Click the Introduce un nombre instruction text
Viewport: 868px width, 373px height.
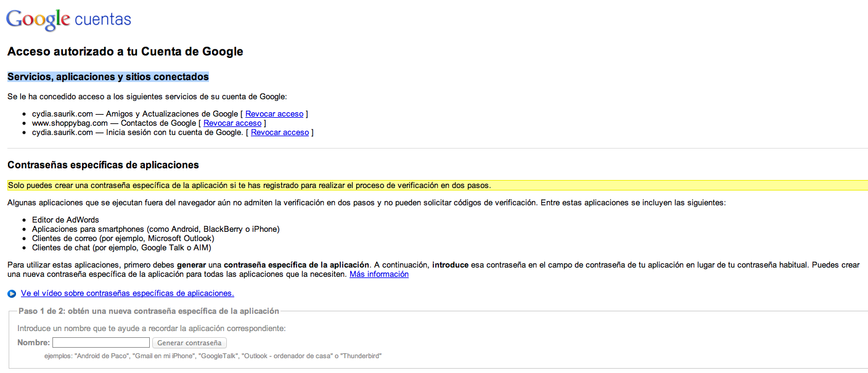click(x=152, y=328)
